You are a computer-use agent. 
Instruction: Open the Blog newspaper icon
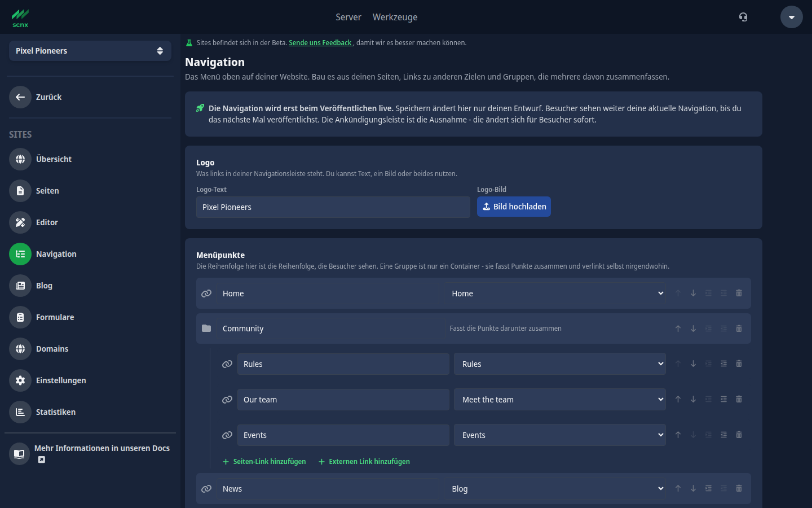pyautogui.click(x=20, y=286)
